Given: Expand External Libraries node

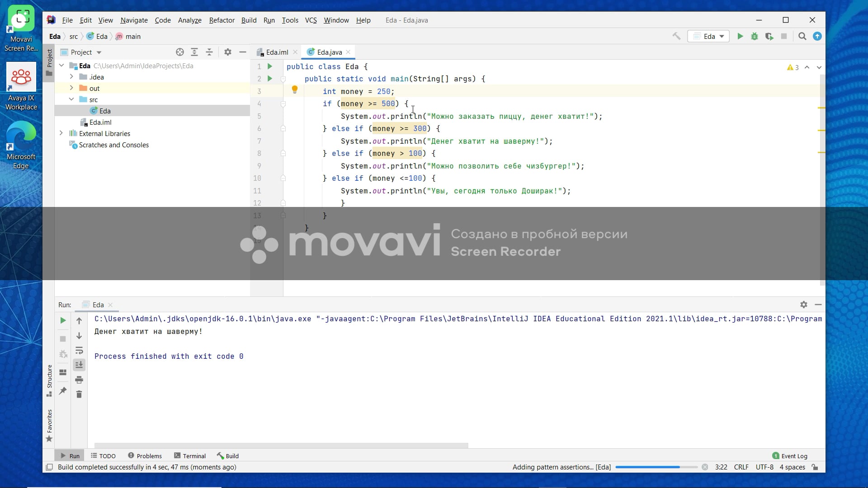Looking at the screenshot, I should (61, 133).
